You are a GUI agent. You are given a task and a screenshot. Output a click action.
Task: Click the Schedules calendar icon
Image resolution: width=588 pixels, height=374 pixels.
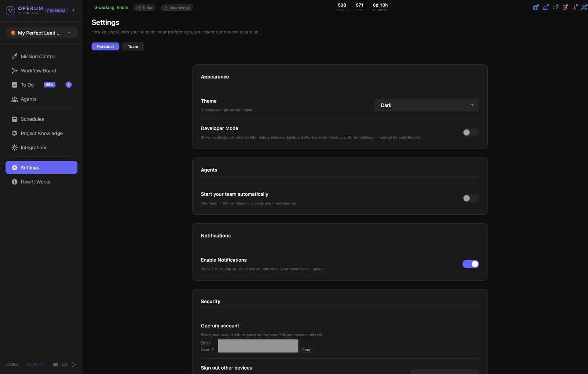coord(15,119)
